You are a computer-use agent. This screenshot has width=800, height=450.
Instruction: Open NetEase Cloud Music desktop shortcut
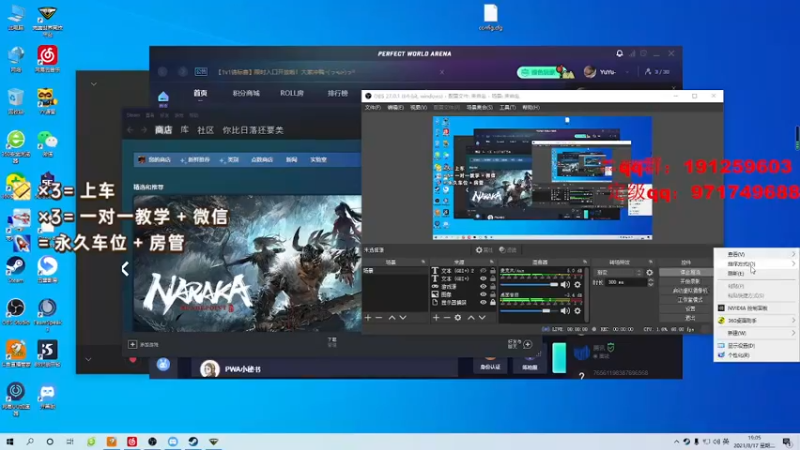point(47,58)
